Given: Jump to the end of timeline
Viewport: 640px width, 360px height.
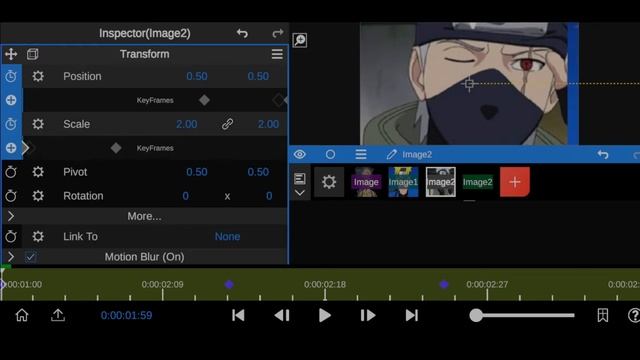Looking at the screenshot, I should [x=411, y=315].
